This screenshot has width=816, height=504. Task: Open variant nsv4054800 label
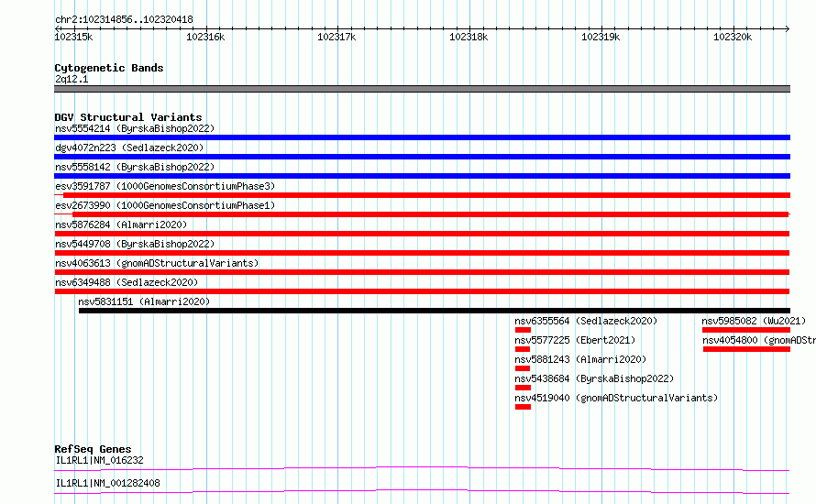pyautogui.click(x=759, y=340)
